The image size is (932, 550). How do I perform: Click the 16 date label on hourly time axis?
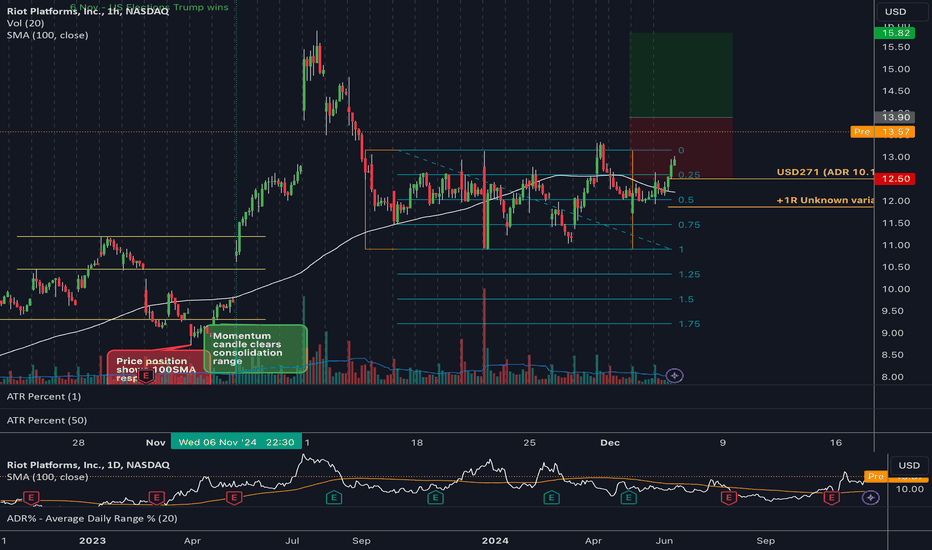coord(836,442)
